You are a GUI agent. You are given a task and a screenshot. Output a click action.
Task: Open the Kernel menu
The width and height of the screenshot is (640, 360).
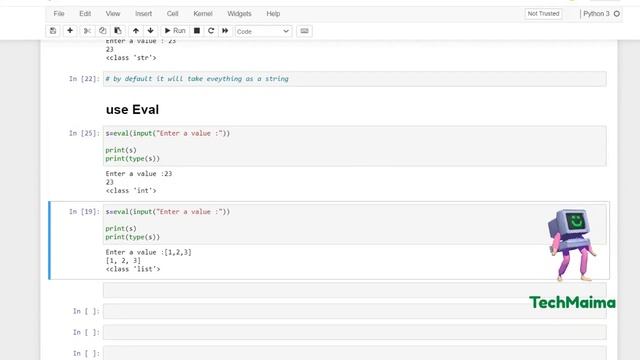(x=203, y=13)
